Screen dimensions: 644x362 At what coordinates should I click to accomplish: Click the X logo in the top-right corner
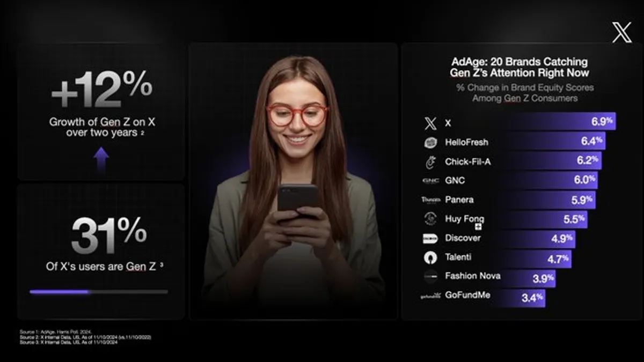point(622,32)
